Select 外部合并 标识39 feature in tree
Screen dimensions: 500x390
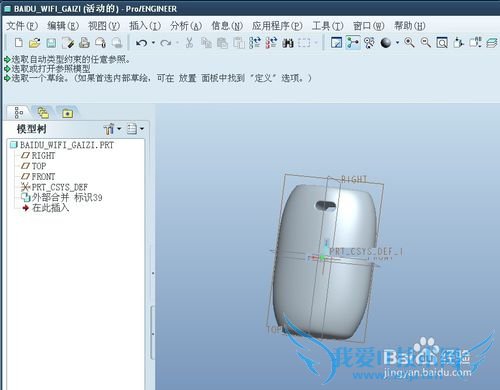(x=62, y=198)
